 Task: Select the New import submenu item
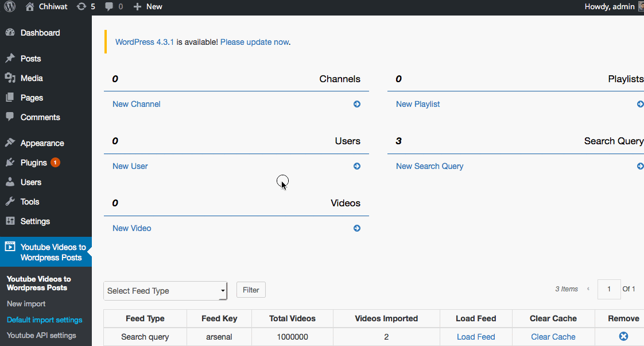pos(26,303)
